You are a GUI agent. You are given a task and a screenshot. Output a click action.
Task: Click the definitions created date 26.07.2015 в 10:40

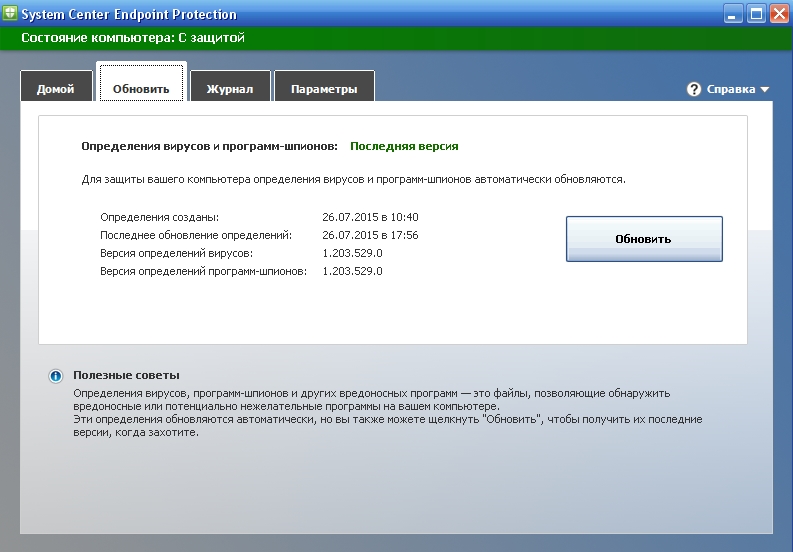click(x=370, y=217)
